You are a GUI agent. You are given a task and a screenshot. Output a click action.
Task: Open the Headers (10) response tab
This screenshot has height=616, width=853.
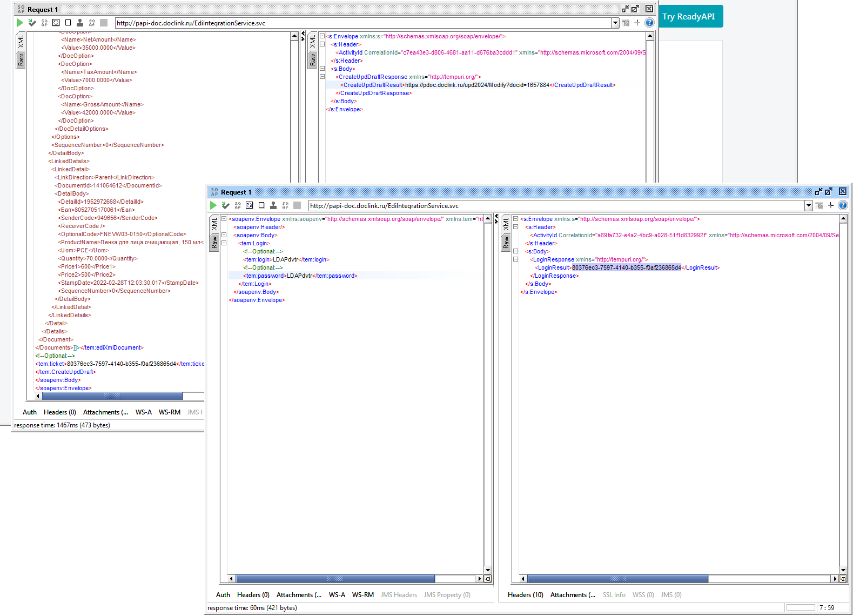[x=525, y=595]
